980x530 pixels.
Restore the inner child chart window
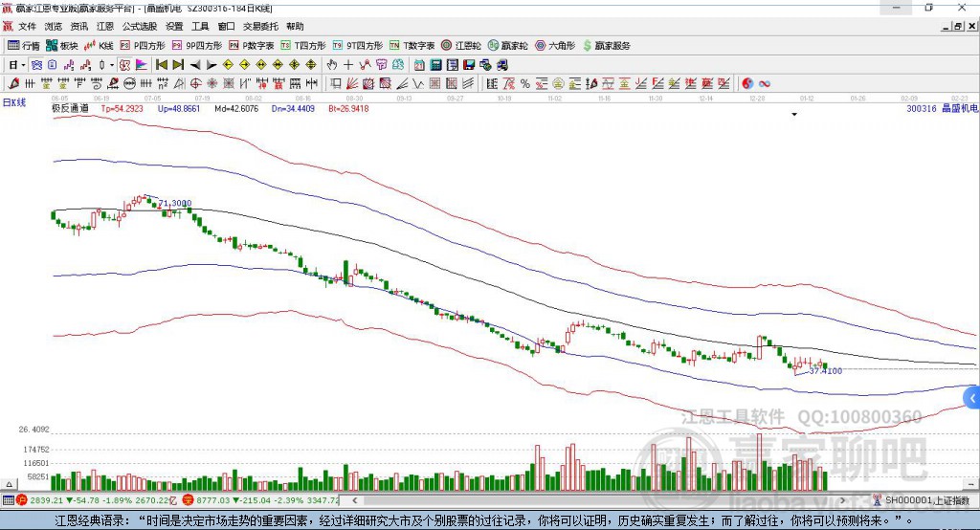click(x=959, y=26)
